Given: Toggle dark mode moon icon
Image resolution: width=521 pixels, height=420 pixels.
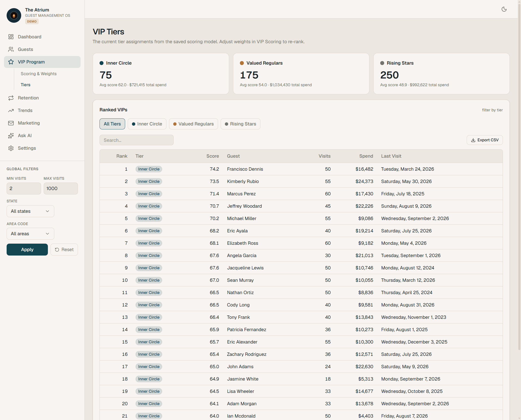Looking at the screenshot, I should [504, 9].
